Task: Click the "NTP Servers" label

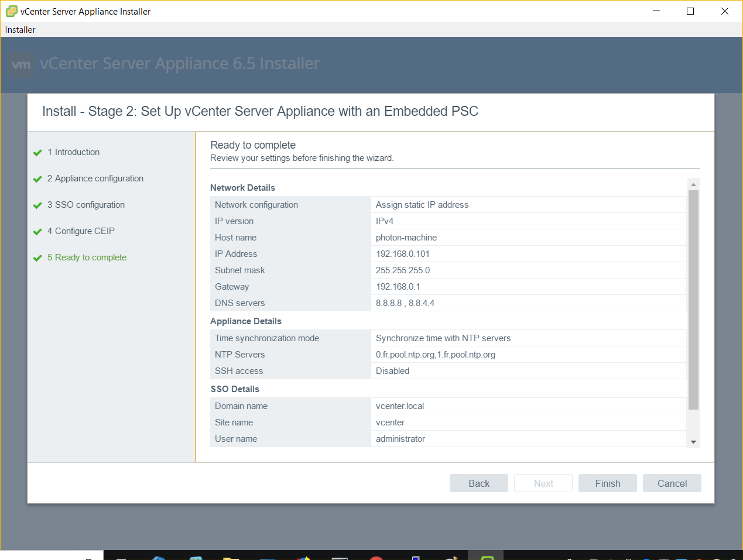Action: 240,355
